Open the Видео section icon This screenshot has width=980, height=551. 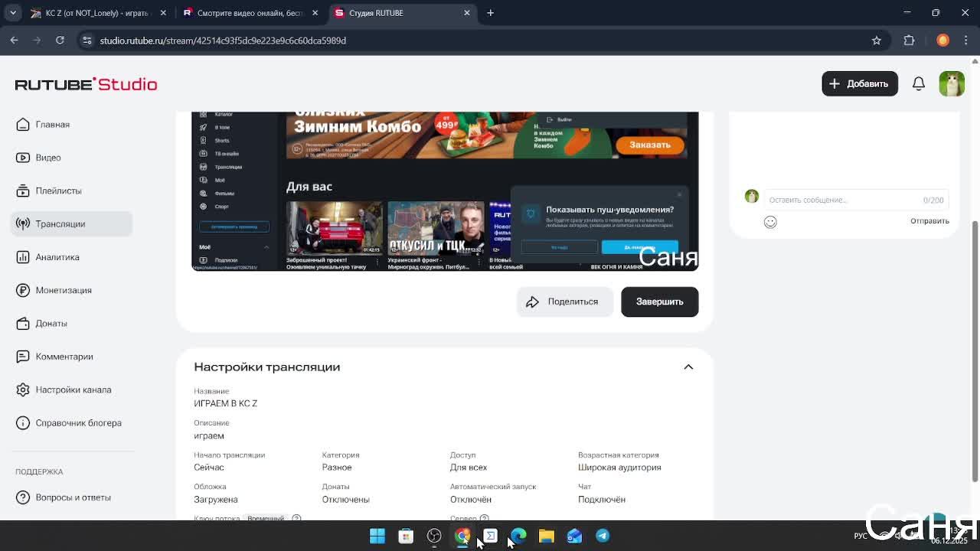pyautogui.click(x=23, y=158)
